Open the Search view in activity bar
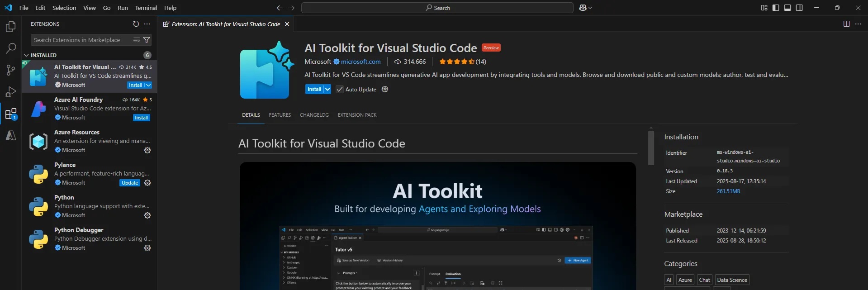This screenshot has height=290, width=868. click(x=11, y=48)
